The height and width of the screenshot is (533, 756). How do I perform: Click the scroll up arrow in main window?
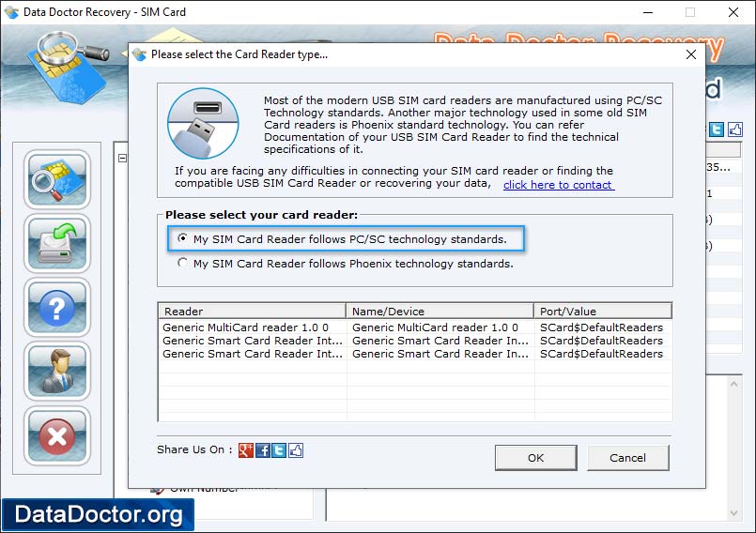pos(733,384)
